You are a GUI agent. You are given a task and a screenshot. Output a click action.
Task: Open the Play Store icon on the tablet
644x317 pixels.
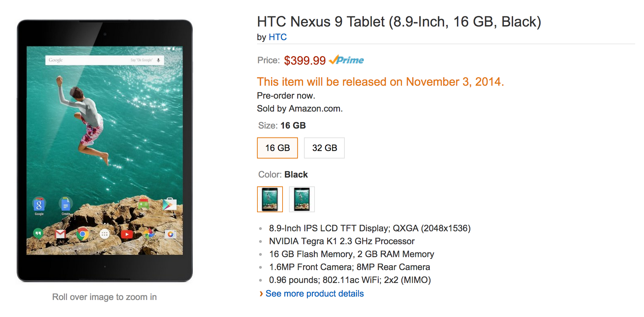click(x=169, y=204)
